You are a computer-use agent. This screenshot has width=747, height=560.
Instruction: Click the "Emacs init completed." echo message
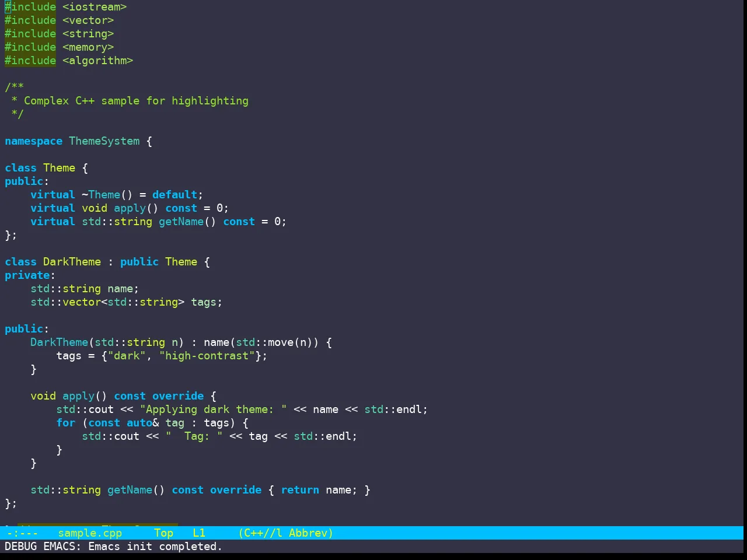(155, 546)
